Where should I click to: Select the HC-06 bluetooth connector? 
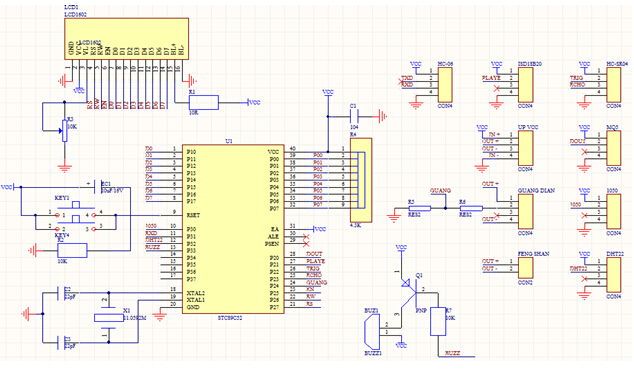[445, 85]
